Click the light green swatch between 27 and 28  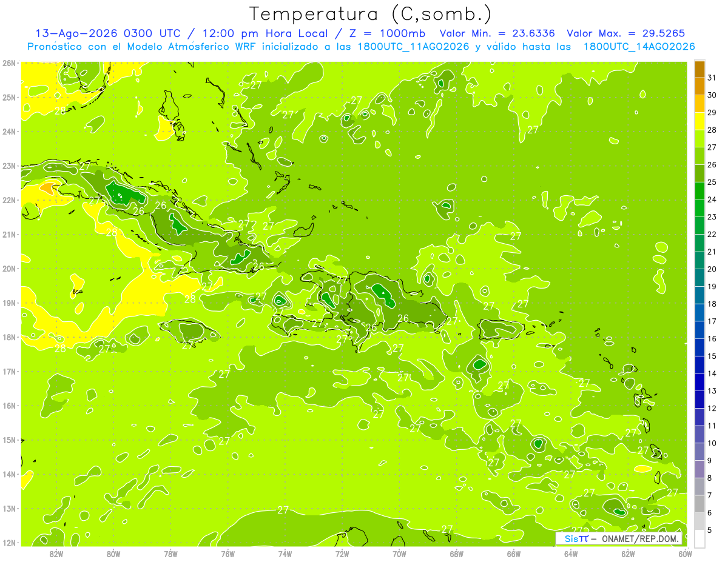699,139
